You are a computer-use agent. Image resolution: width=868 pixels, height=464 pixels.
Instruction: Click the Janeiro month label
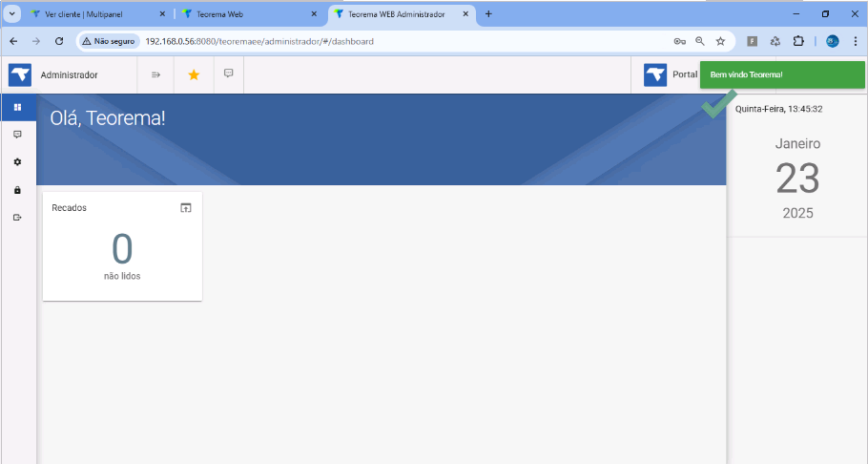pos(797,143)
